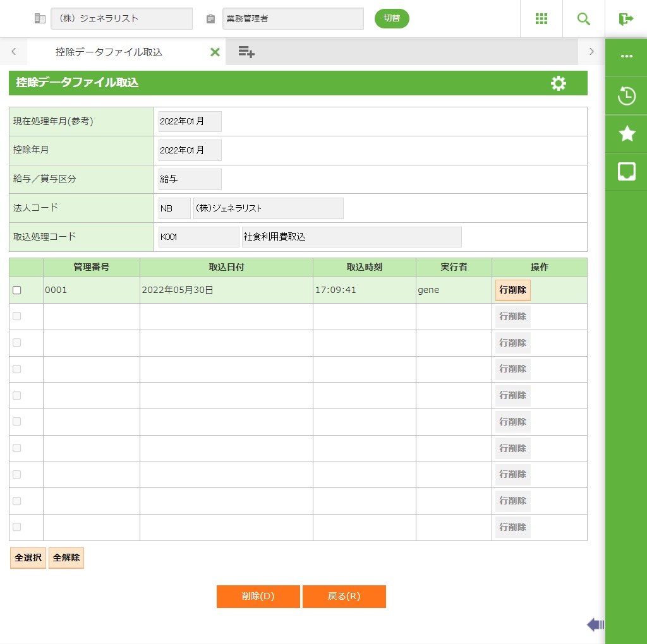Select the 控除データファイル取込 tab
Viewport: 647px width, 644px height.
(x=109, y=52)
